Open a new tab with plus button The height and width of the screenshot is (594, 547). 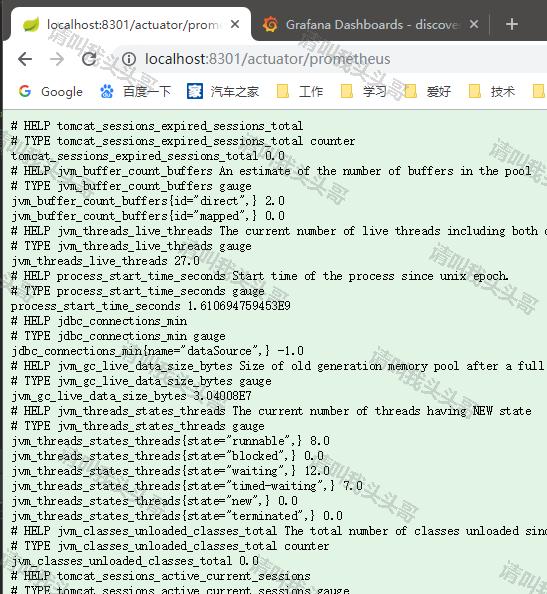[x=511, y=24]
